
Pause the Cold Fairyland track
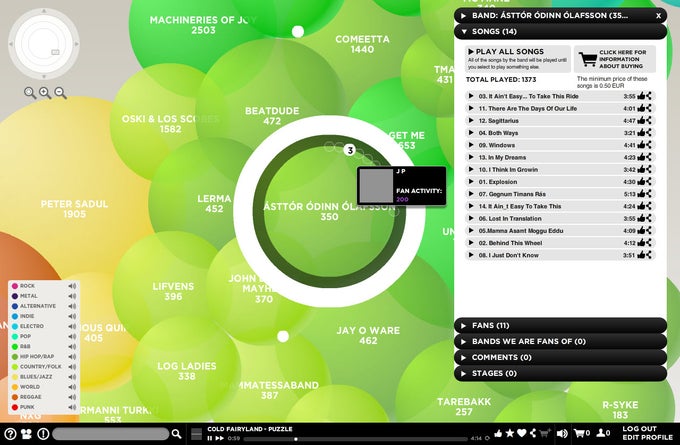tap(209, 438)
